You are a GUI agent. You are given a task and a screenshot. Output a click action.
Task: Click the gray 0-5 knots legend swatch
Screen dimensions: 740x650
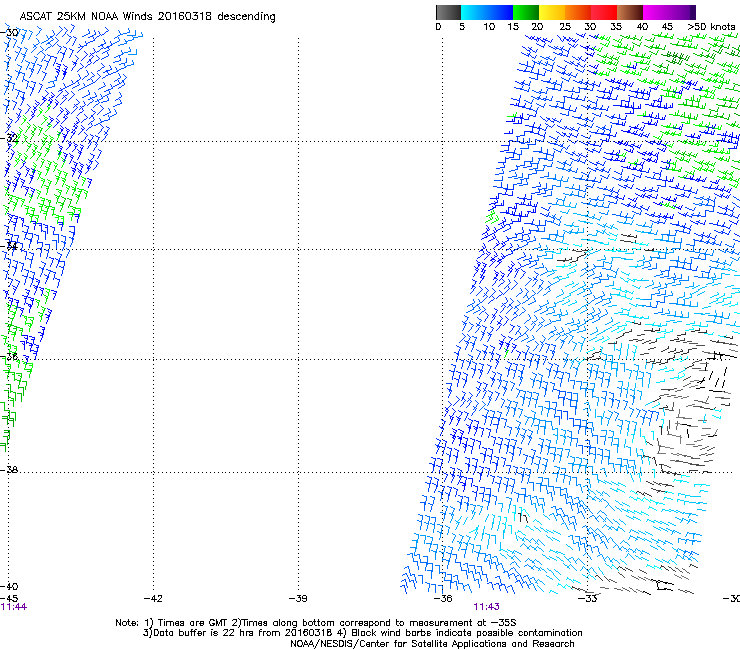tap(448, 12)
